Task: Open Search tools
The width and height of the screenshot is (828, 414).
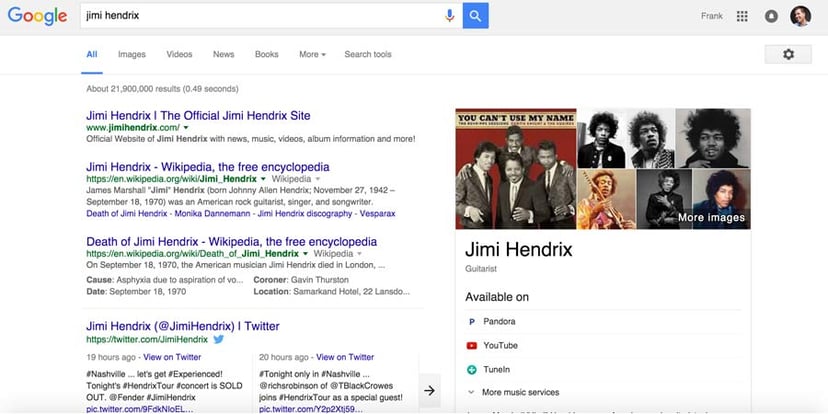Action: pyautogui.click(x=368, y=54)
